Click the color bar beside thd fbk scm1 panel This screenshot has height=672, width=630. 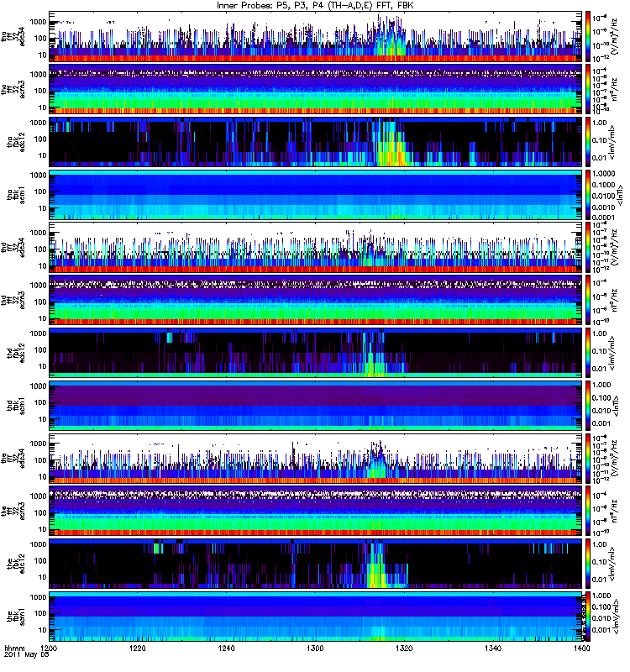pyautogui.click(x=587, y=406)
